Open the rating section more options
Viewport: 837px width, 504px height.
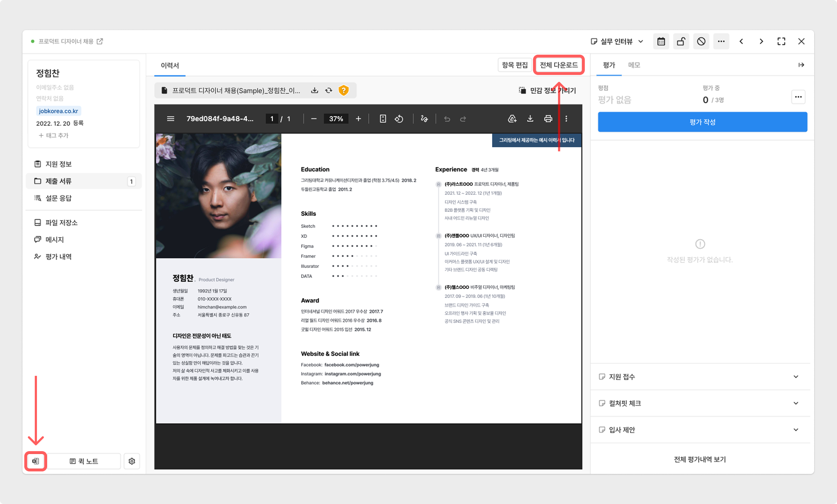798,97
